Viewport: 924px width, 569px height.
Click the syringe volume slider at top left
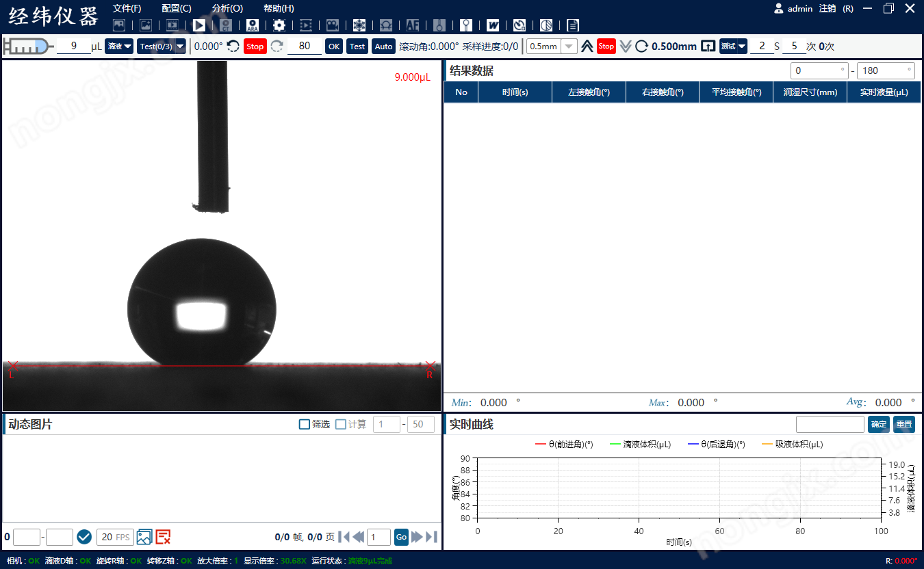tap(27, 46)
